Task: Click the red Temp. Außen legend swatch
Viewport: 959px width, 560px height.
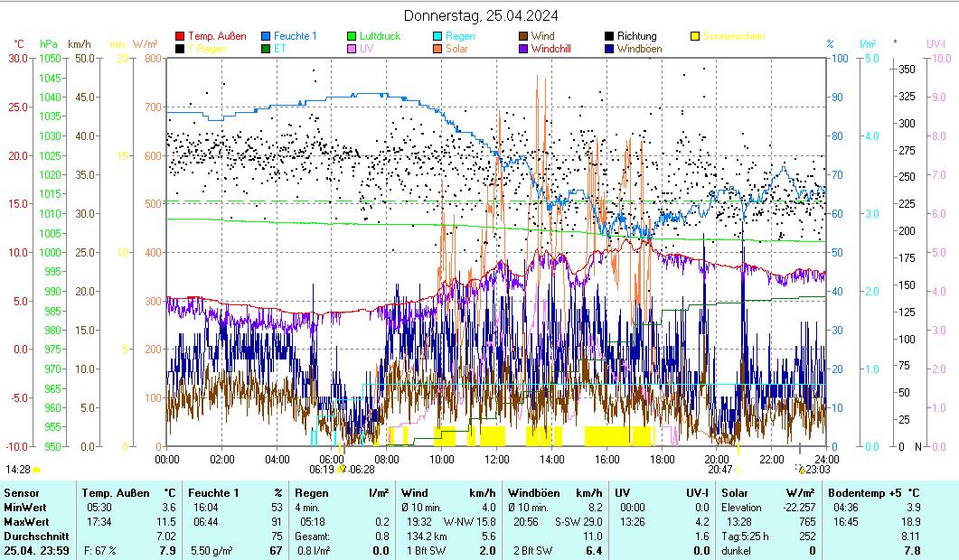Action: 180,37
